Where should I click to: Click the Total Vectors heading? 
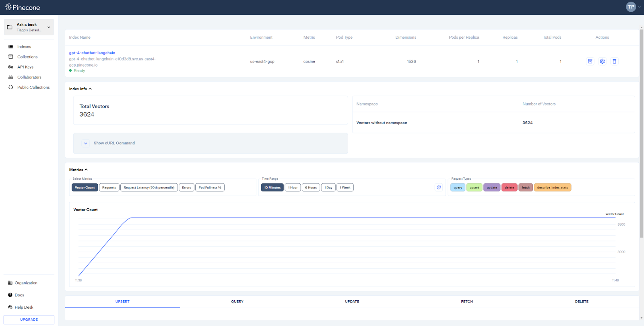[94, 106]
